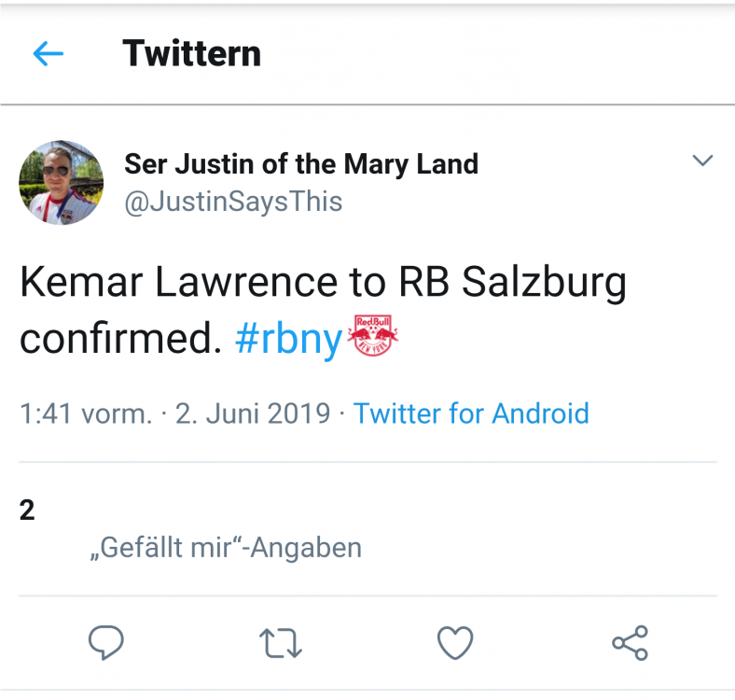Image resolution: width=735 pixels, height=700 pixels.
Task: Open the share options icon
Action: point(630,643)
